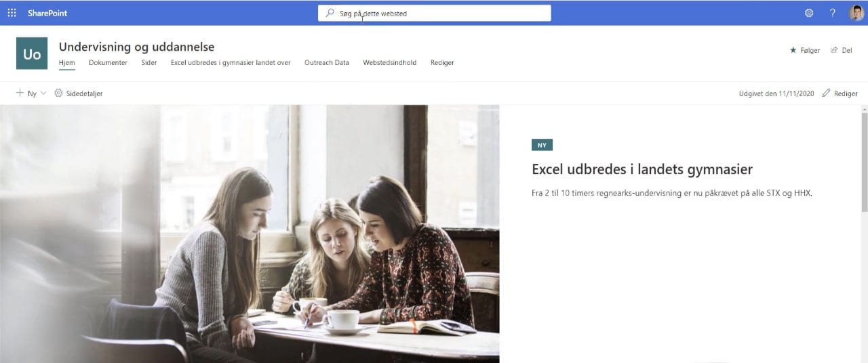Open the app launcher waffle icon
This screenshot has height=363, width=868.
pyautogui.click(x=12, y=13)
